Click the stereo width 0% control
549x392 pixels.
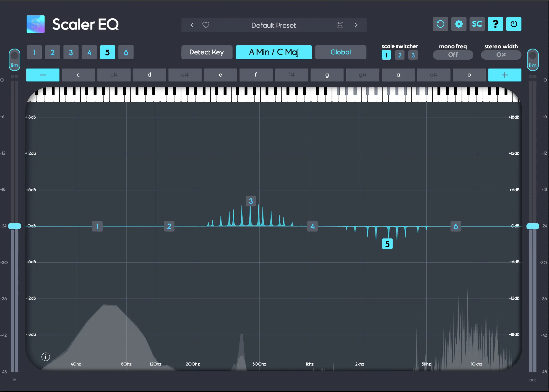tap(501, 55)
